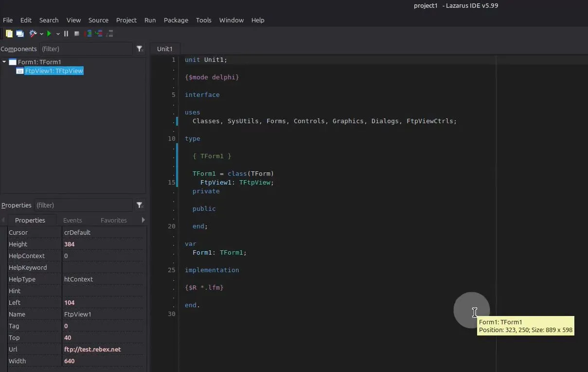The width and height of the screenshot is (588, 372).
Task: Open the File menu
Action: [x=8, y=20]
